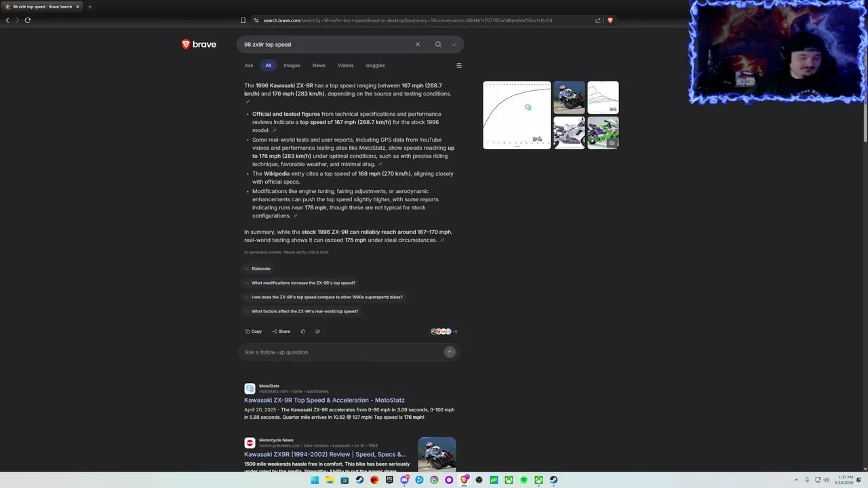Screen dimensions: 868x488
Task: Switch to News results tab
Action: coord(319,66)
